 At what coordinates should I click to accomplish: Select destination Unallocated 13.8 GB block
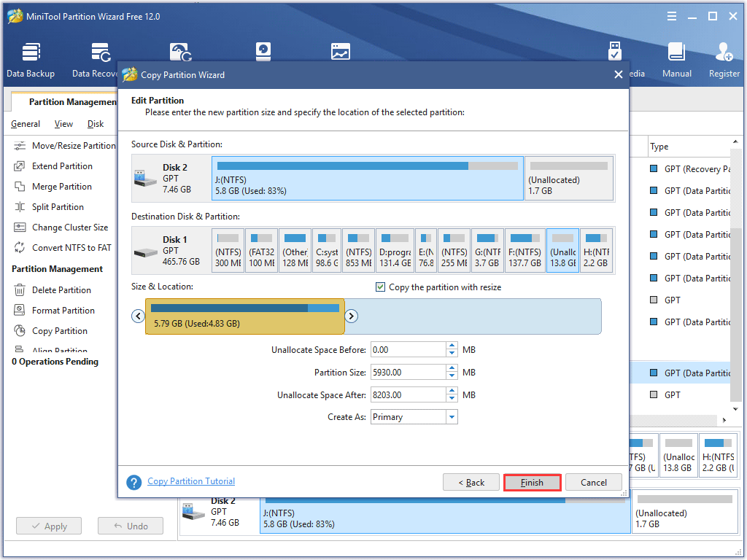pyautogui.click(x=562, y=250)
